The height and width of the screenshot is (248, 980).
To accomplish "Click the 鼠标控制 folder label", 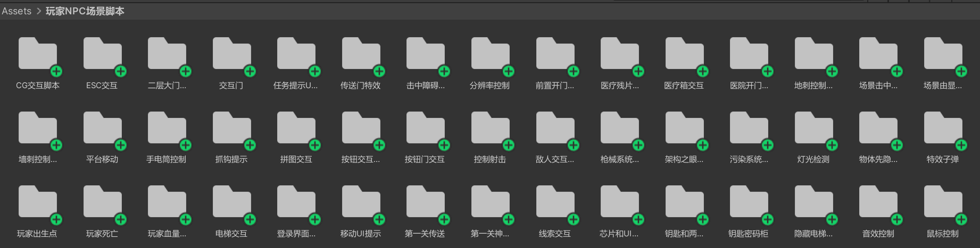I will pos(943,234).
